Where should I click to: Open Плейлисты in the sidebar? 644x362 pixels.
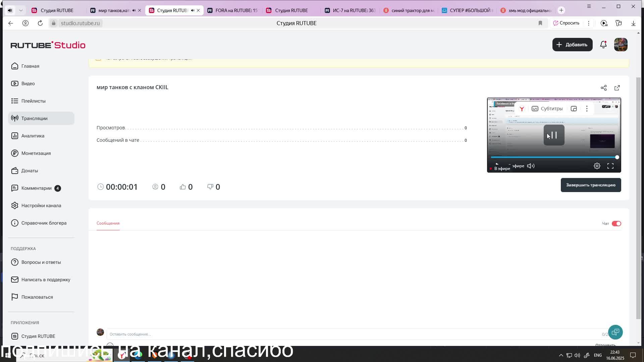point(41,101)
